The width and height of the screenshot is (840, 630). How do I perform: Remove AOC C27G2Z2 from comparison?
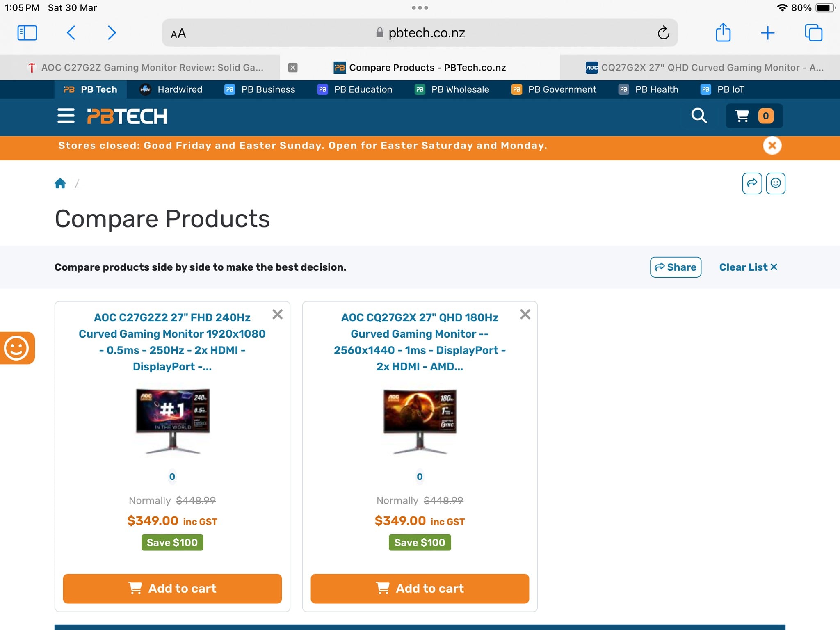[278, 315]
